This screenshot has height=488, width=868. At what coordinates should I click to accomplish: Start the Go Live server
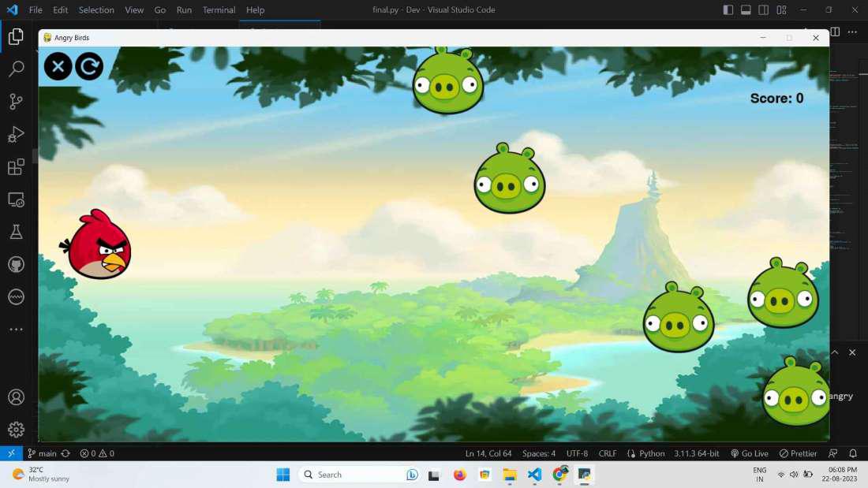pyautogui.click(x=749, y=453)
